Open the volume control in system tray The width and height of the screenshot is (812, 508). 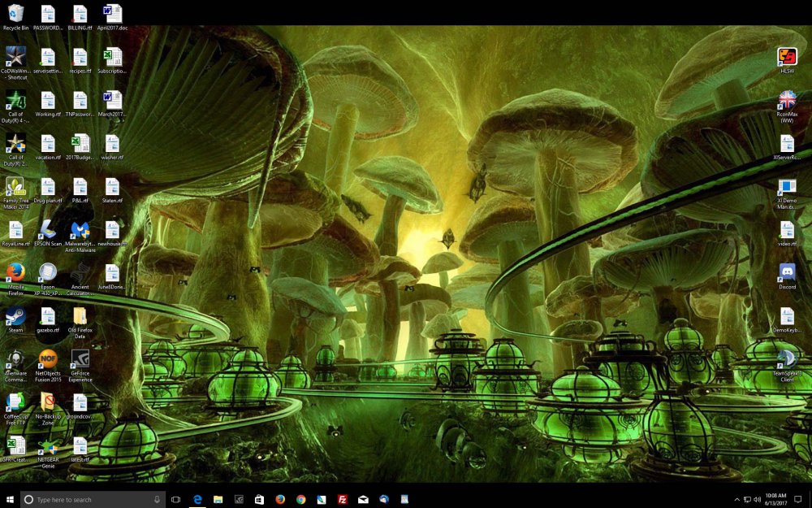pyautogui.click(x=758, y=499)
